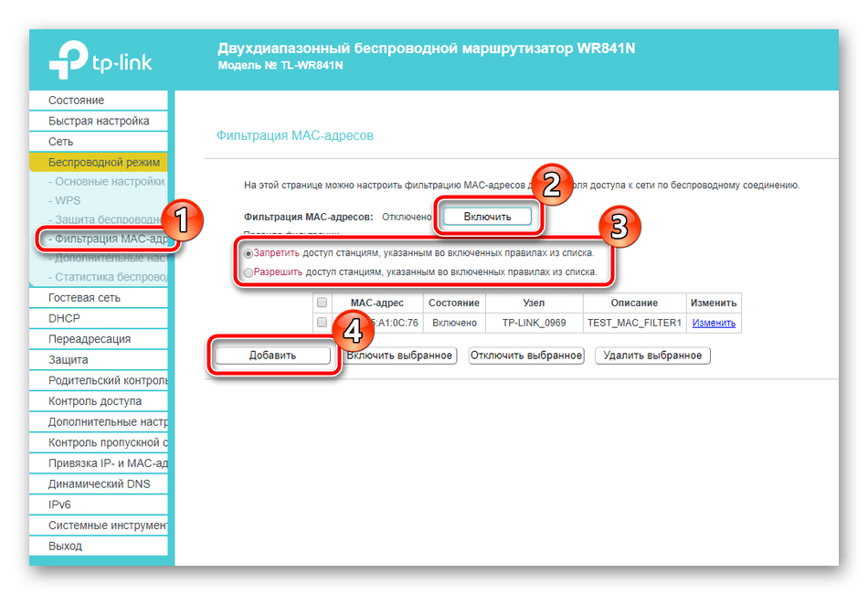This screenshot has height=595, width=868.
Task: Click the 'Включить' button
Action: [x=486, y=217]
